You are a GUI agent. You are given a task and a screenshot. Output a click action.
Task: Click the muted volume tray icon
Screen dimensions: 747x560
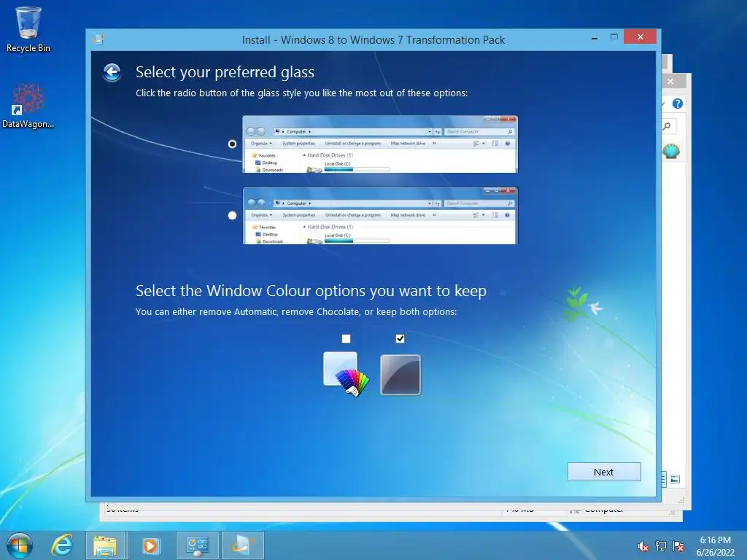643,546
